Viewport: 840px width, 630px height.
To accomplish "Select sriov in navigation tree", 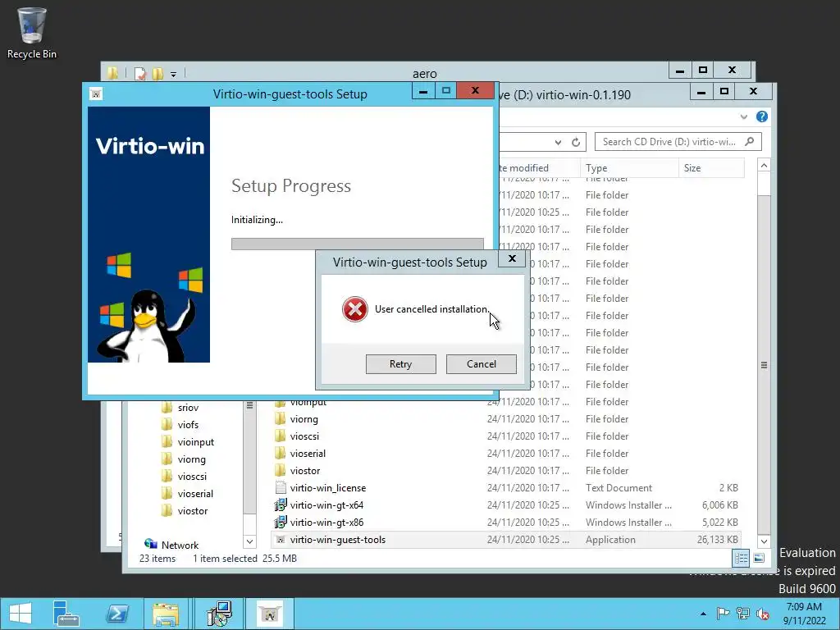I will pyautogui.click(x=188, y=408).
